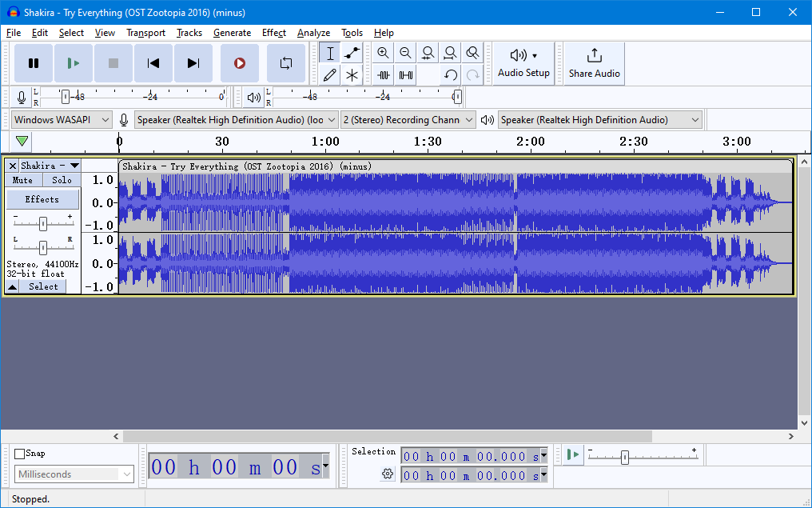Adjust the recording level slider

66,97
